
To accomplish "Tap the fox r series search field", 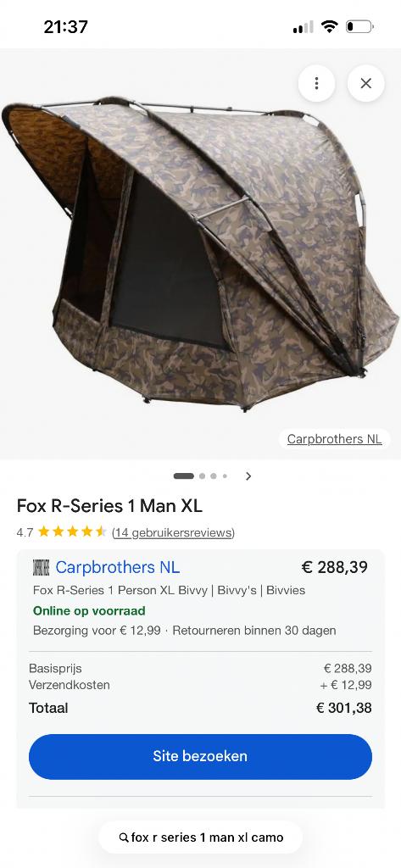I will click(200, 837).
